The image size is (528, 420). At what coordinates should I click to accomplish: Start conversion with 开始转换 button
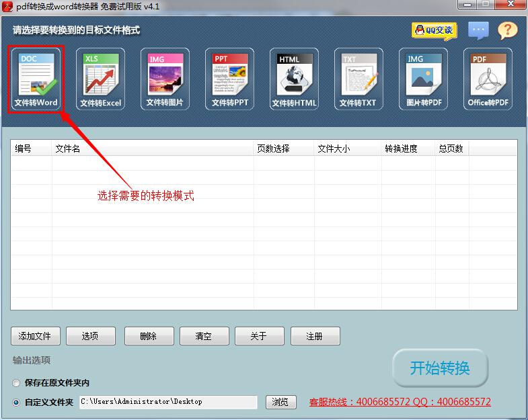click(x=440, y=368)
